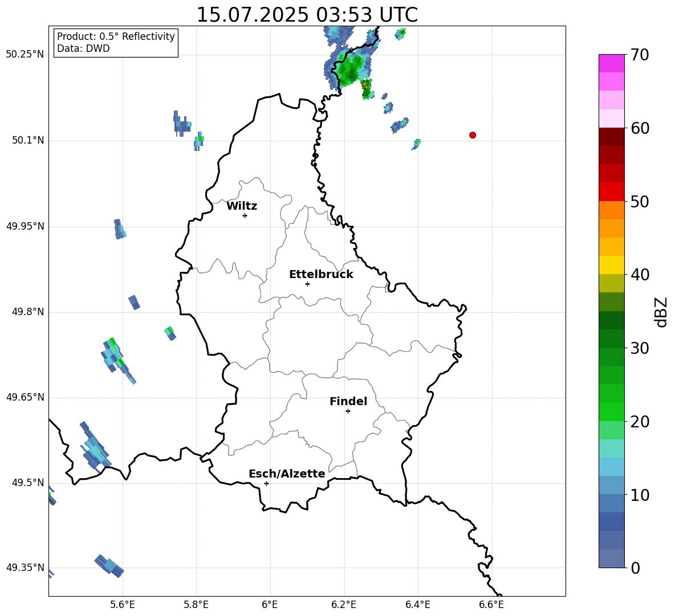Click the Wiltz city label
This screenshot has width=675, height=616.
pyautogui.click(x=242, y=206)
